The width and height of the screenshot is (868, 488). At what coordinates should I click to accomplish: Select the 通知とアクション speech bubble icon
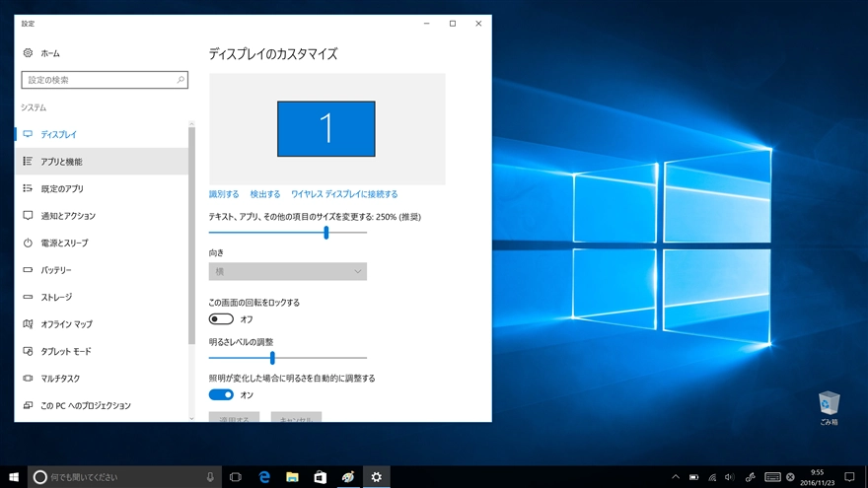click(x=28, y=215)
